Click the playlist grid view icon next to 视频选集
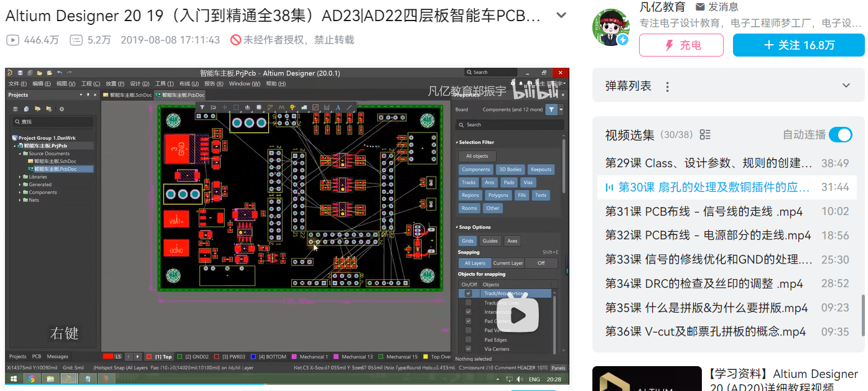Image resolution: width=868 pixels, height=391 pixels. click(x=705, y=135)
